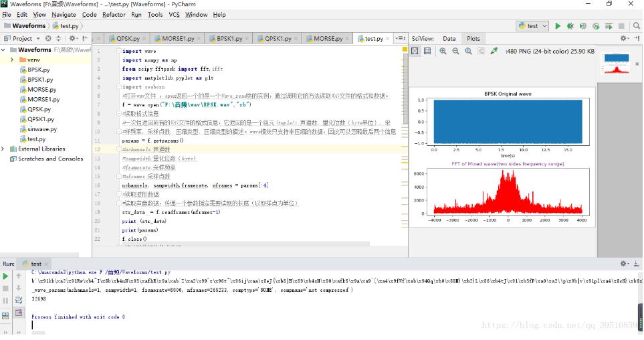Open the test run configuration dropdown
This screenshot has width=644, height=340.
tap(532, 26)
